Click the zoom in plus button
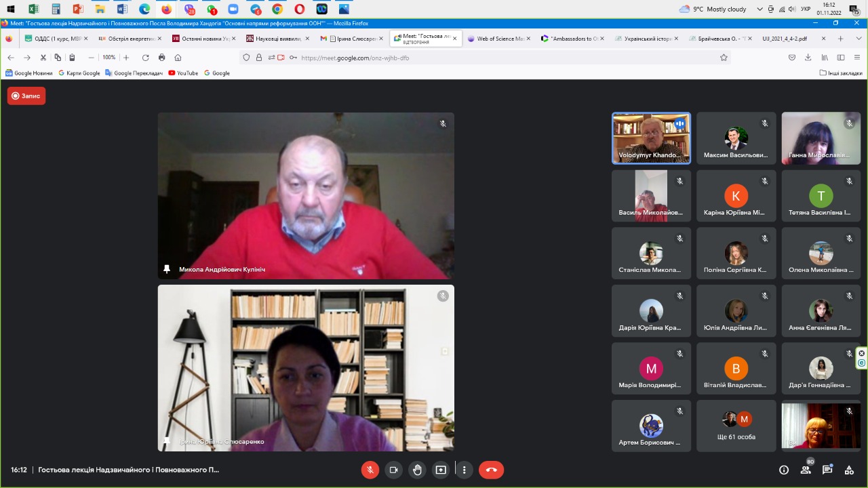Screen dimensions: 868x488 coord(126,58)
